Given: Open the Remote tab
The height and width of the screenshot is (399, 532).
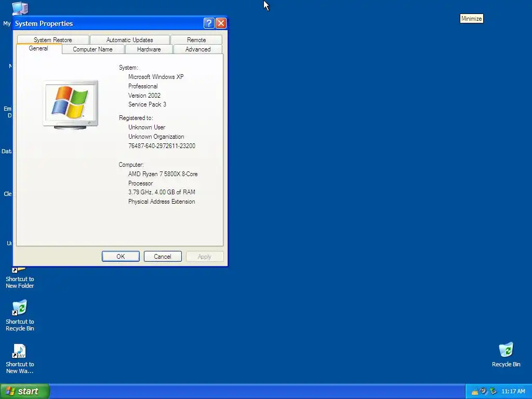Looking at the screenshot, I should (x=196, y=39).
